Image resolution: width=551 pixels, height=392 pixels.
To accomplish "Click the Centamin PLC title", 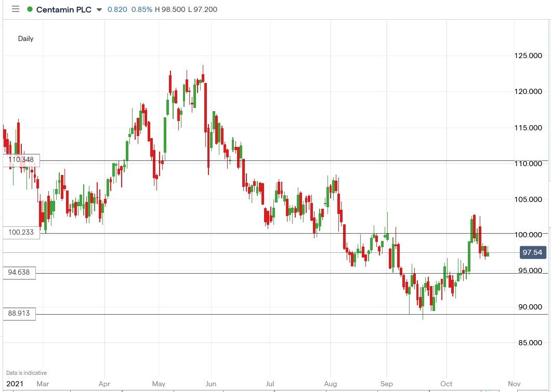I will (65, 9).
